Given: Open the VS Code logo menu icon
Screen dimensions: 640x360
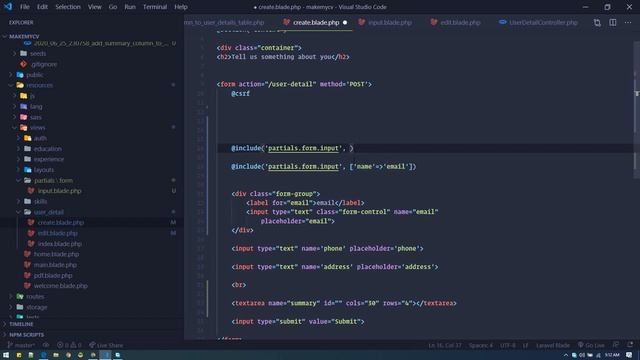Looking at the screenshot, I should point(8,7).
